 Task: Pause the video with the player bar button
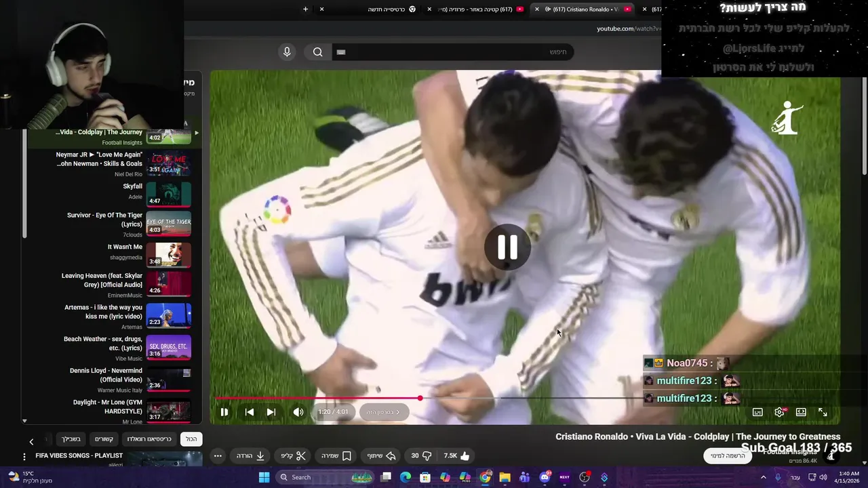[x=224, y=412]
